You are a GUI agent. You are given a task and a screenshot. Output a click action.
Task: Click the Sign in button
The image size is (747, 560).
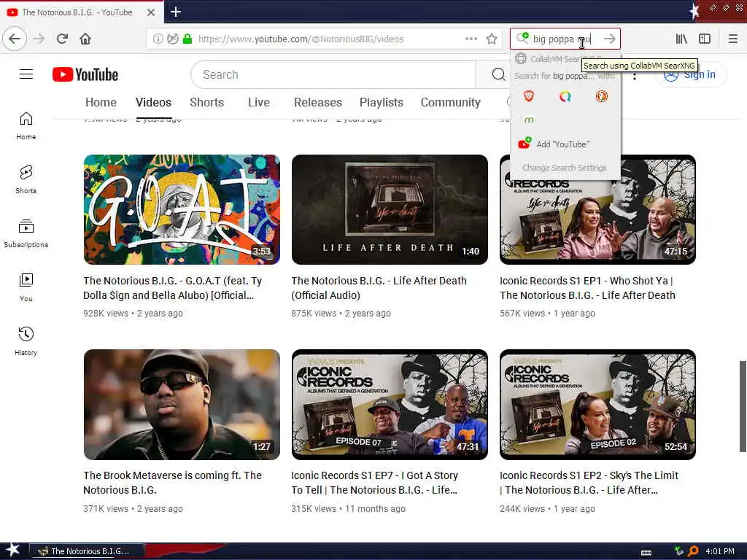[692, 75]
